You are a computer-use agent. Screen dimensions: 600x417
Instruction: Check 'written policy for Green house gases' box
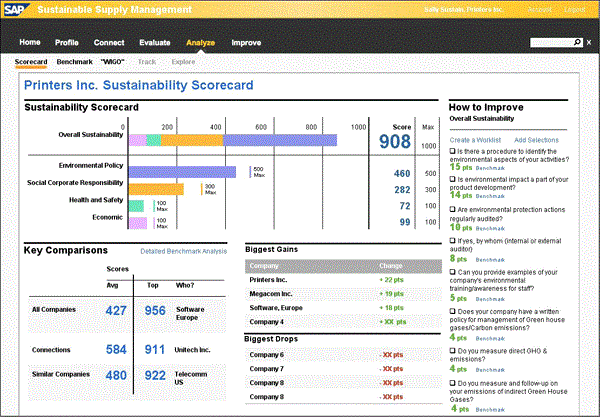click(x=453, y=311)
